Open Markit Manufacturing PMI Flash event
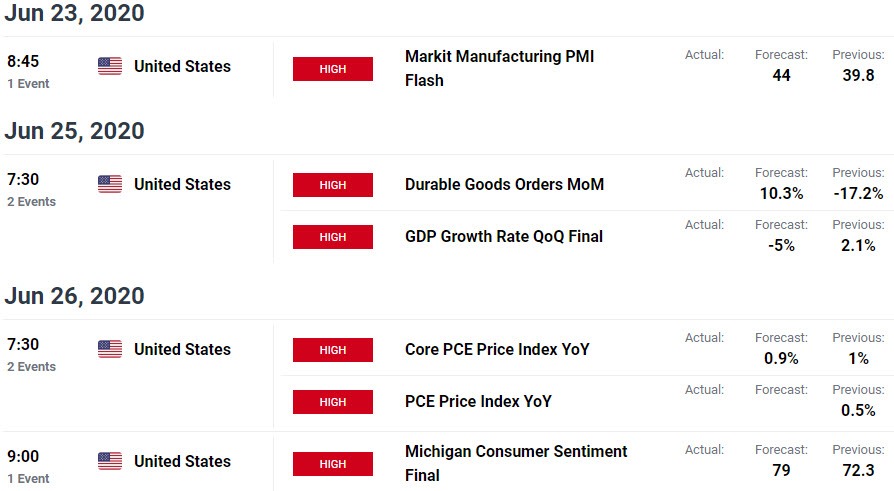Image resolution: width=894 pixels, height=491 pixels. tap(499, 68)
